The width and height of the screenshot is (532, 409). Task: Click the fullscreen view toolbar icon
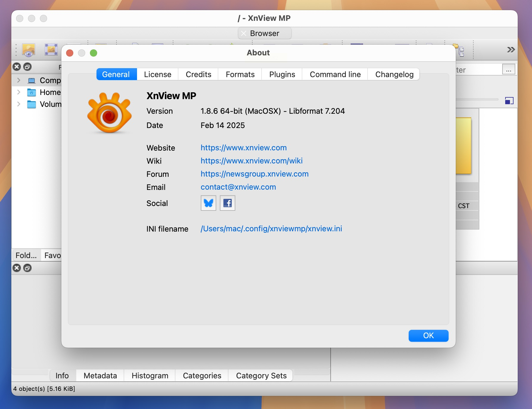[x=51, y=49]
